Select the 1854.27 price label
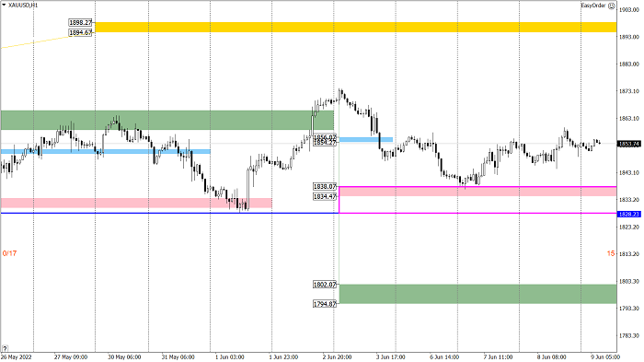This screenshot has width=644, height=362. tap(325, 143)
